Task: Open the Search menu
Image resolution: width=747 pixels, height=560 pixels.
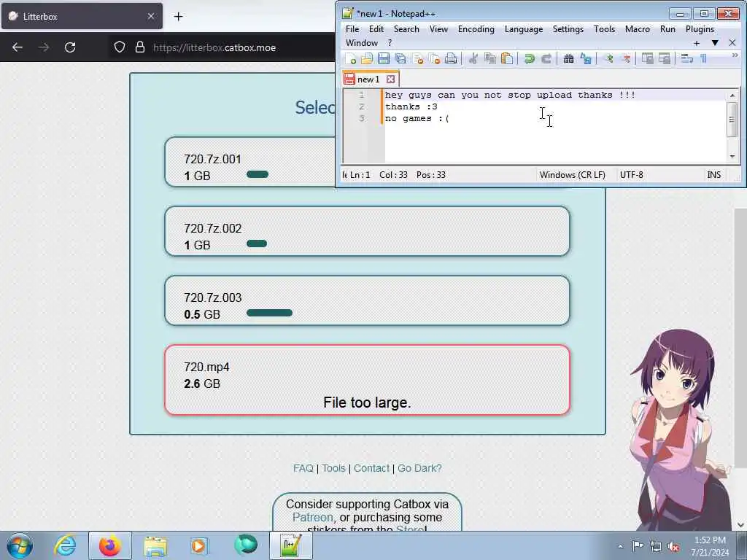Action: pyautogui.click(x=406, y=29)
